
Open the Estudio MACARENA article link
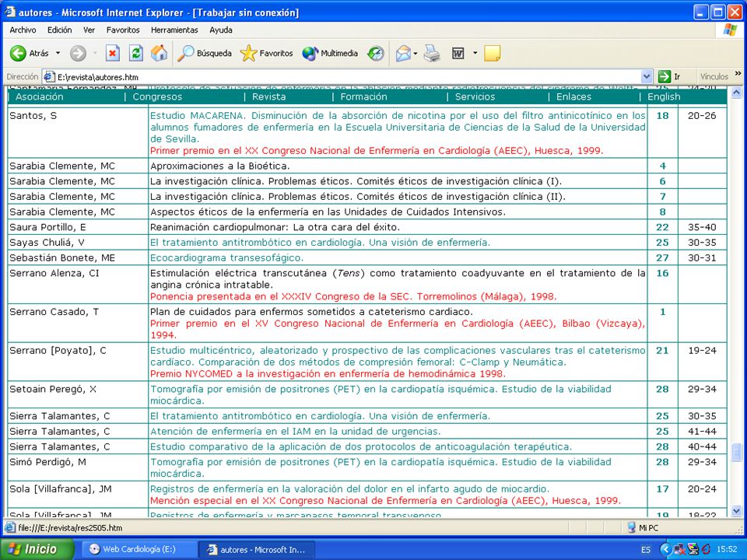(x=398, y=127)
